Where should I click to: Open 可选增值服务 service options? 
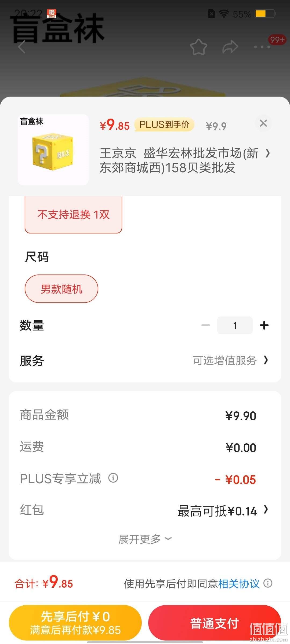click(x=230, y=360)
